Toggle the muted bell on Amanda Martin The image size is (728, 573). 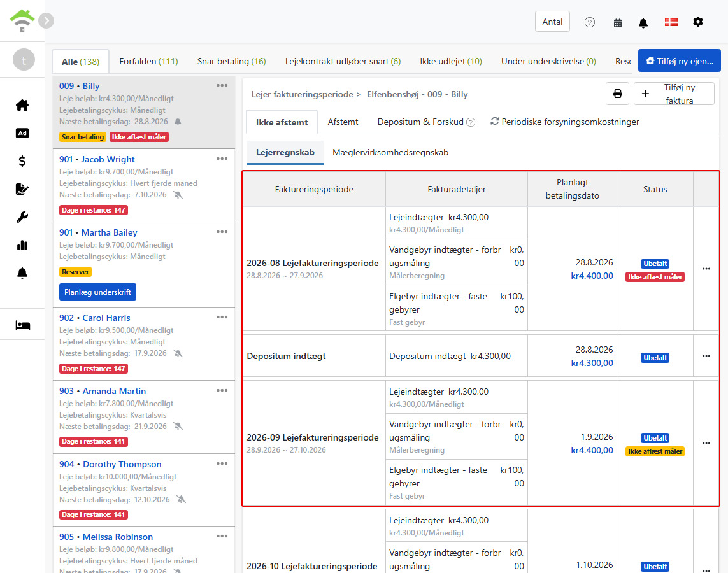tap(178, 427)
